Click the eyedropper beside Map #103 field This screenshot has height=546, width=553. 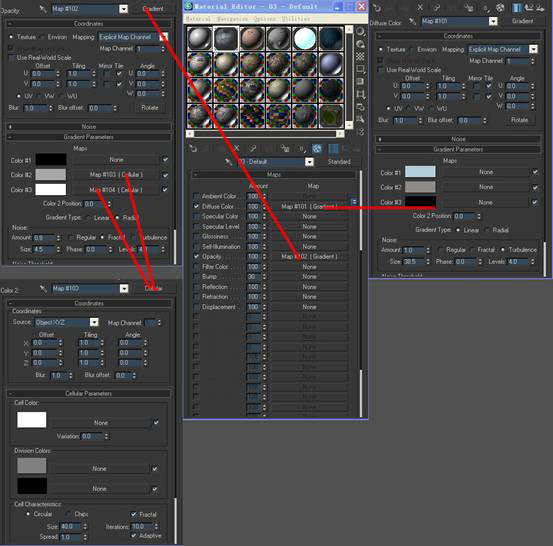[43, 289]
